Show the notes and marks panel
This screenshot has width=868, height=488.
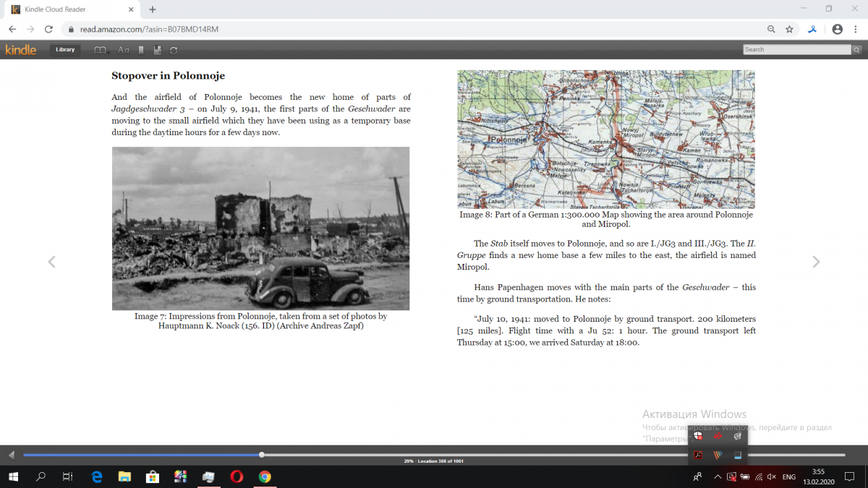tap(157, 50)
